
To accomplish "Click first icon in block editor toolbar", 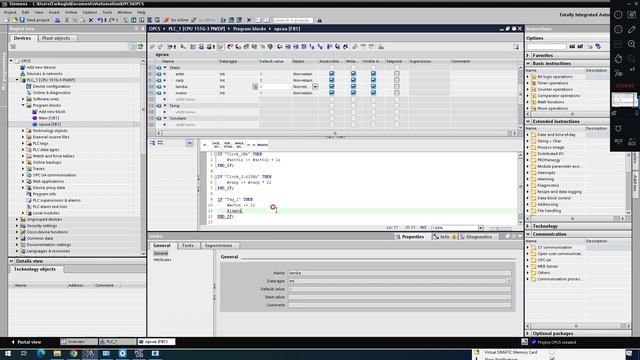I will click(x=153, y=47).
